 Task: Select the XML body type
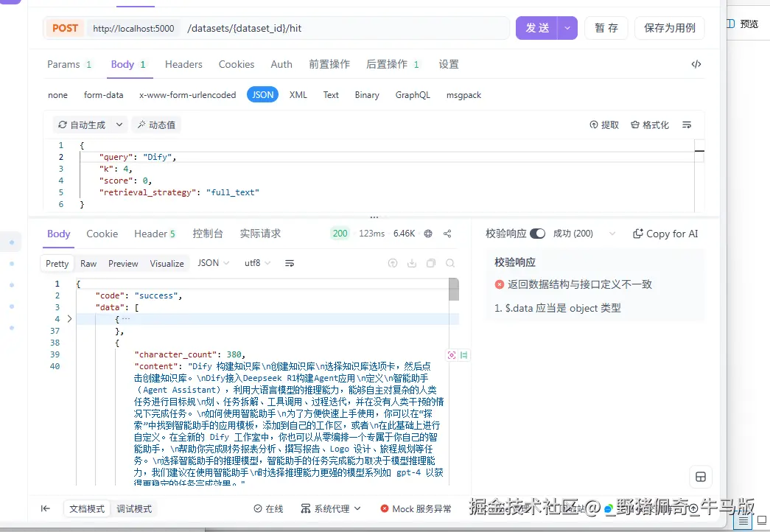[x=298, y=94]
